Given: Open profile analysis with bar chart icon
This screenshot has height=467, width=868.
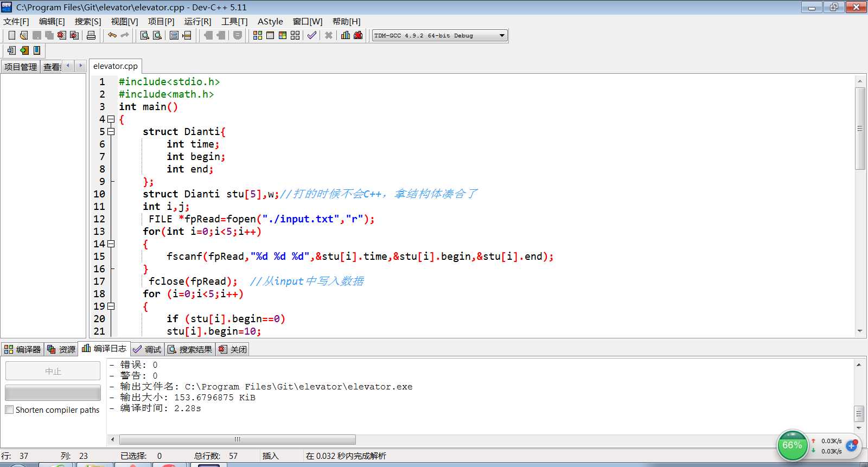Looking at the screenshot, I should pyautogui.click(x=346, y=35).
